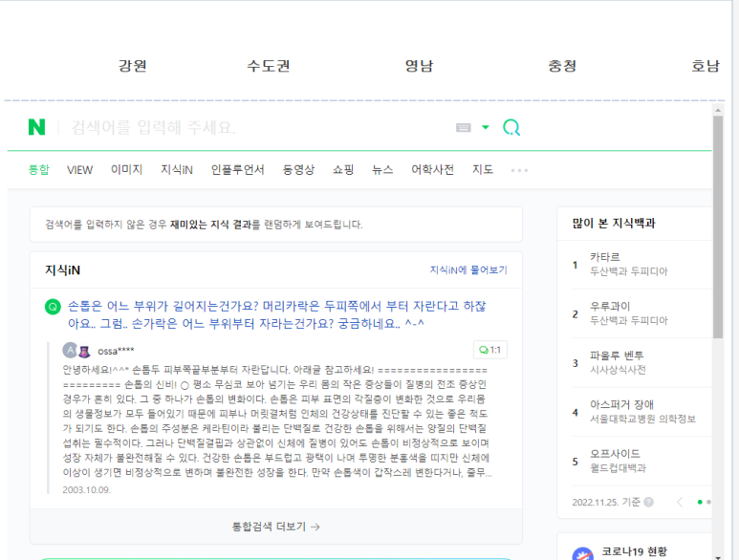The height and width of the screenshot is (560, 739).
Task: Open the 어학사전 tab
Action: [433, 169]
